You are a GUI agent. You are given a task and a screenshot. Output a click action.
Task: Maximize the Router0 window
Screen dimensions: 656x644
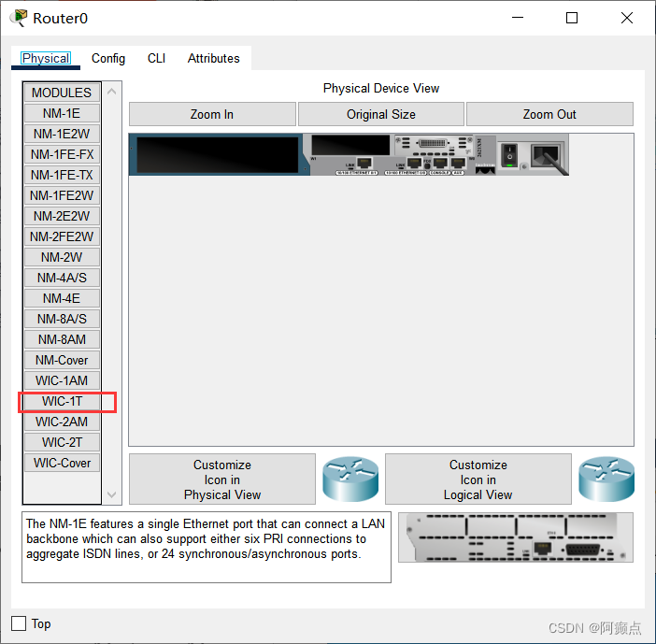(572, 18)
